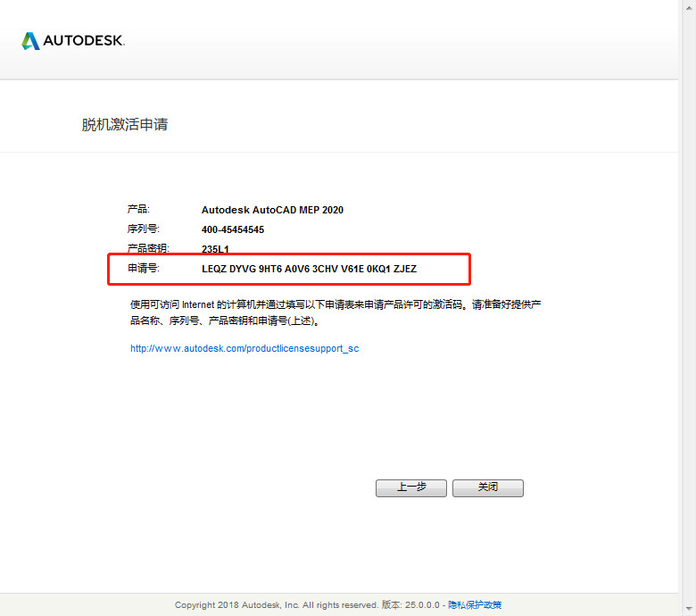Click the 产品密钥 label
Screen dimensions: 696x616
(148, 248)
